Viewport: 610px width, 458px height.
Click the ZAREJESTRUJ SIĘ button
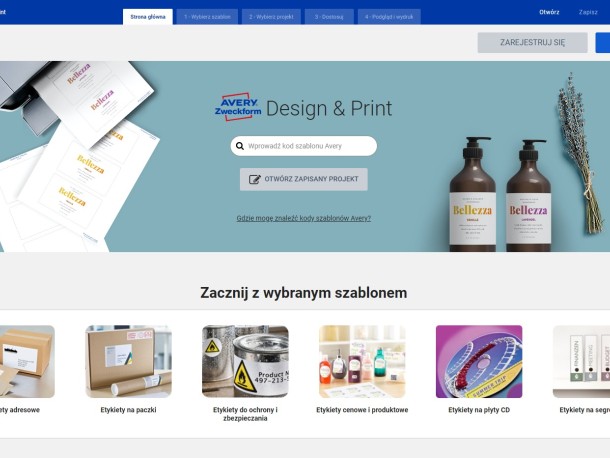click(532, 42)
